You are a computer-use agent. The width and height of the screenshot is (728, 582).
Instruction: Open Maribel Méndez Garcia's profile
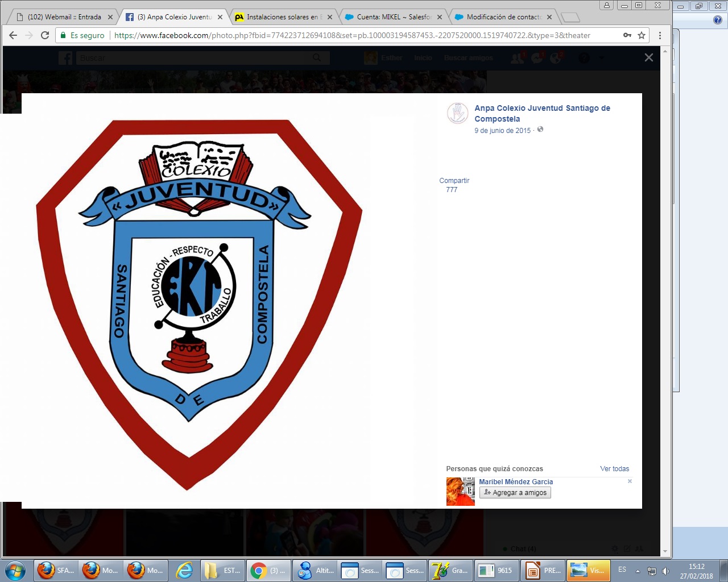coord(516,482)
